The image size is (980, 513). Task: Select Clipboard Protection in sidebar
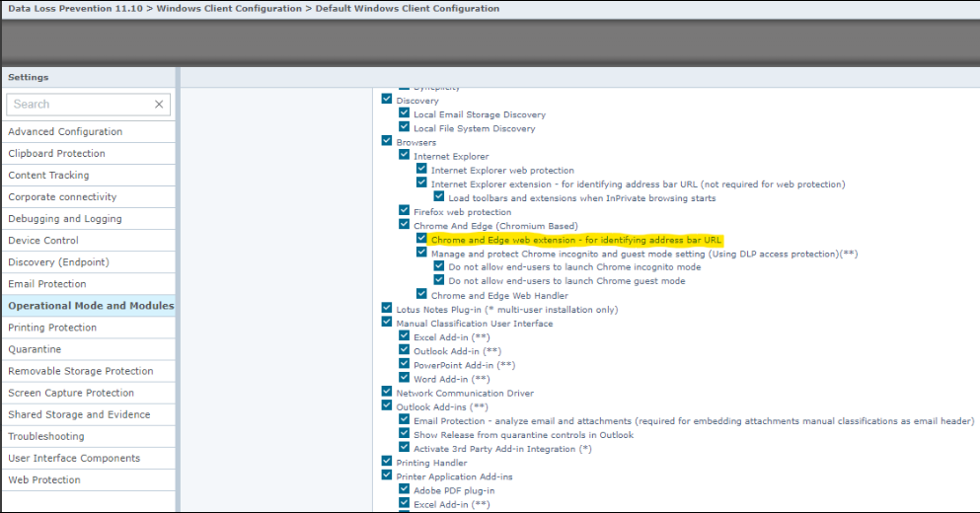tap(56, 153)
